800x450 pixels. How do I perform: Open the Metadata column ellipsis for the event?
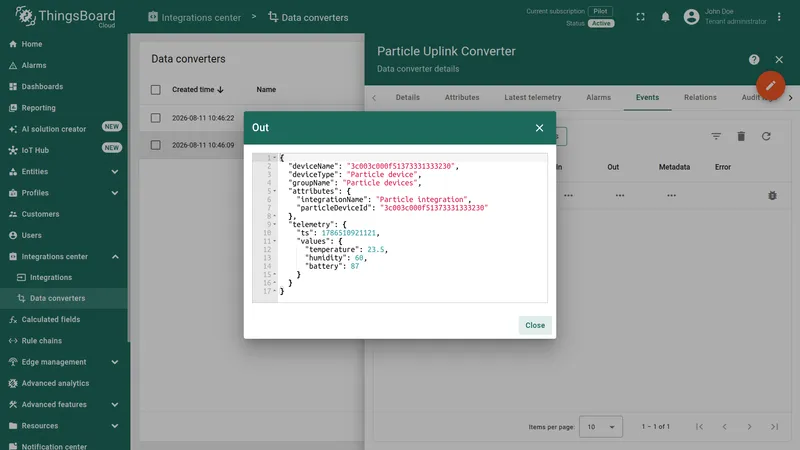[x=671, y=195]
